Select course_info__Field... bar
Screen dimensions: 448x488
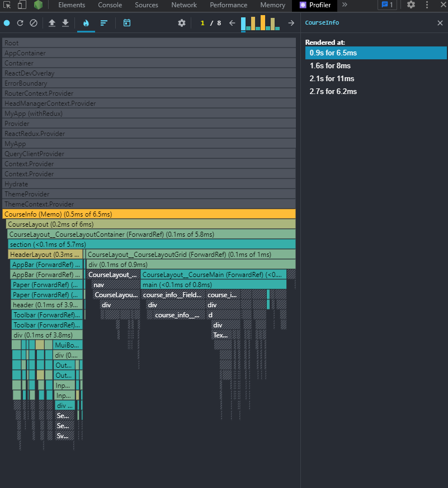click(x=173, y=295)
